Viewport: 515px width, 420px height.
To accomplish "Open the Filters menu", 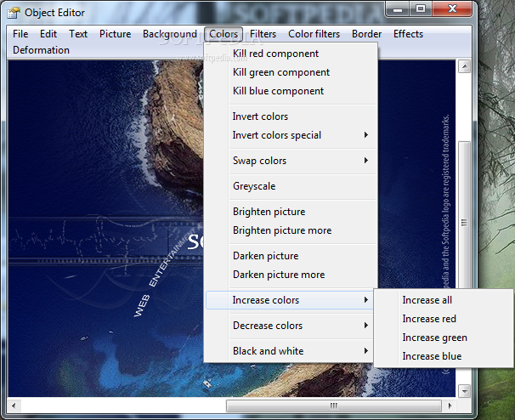I will pyautogui.click(x=263, y=34).
